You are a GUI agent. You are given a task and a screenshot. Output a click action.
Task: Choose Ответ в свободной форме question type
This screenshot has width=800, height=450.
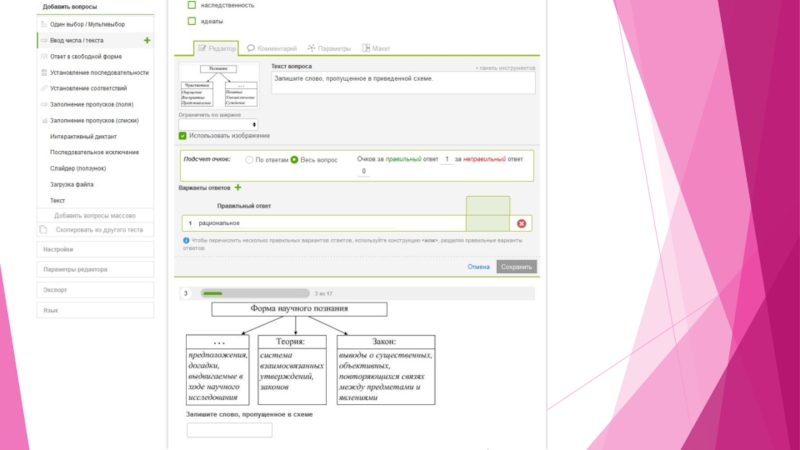pos(86,57)
